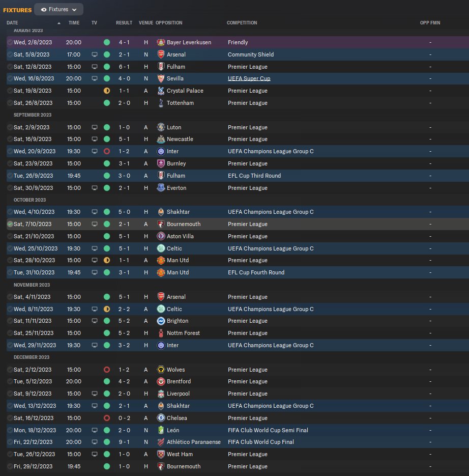Screen dimensions: 469x476
Task: Click the Nottm Forest club badge
Action: click(x=161, y=333)
